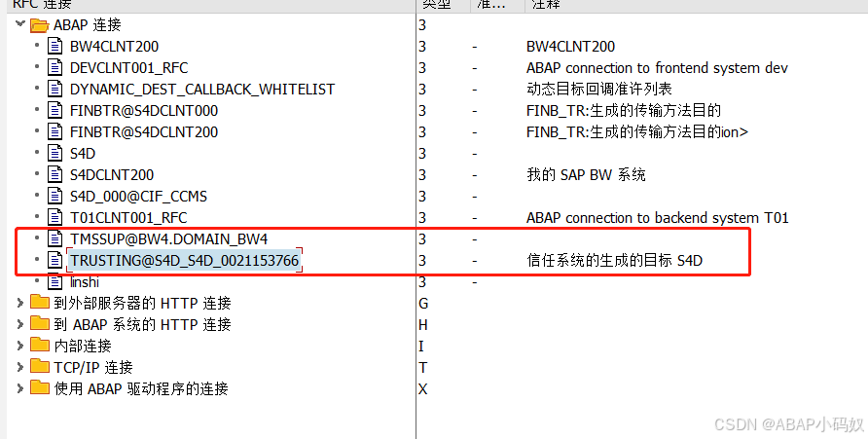868x439 pixels.
Task: Click comment 动态目标回调准许列表
Action: tap(599, 90)
